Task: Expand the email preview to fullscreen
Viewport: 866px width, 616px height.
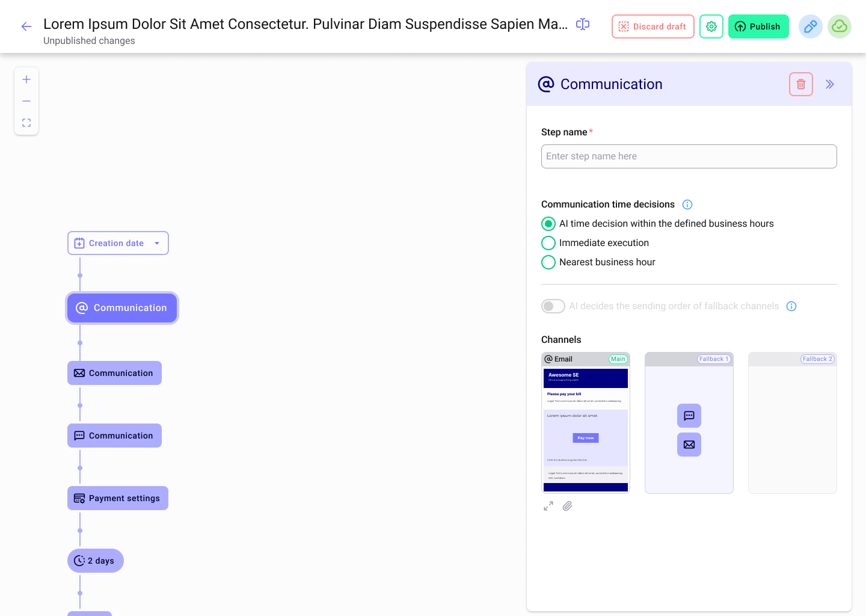Action: pos(548,506)
